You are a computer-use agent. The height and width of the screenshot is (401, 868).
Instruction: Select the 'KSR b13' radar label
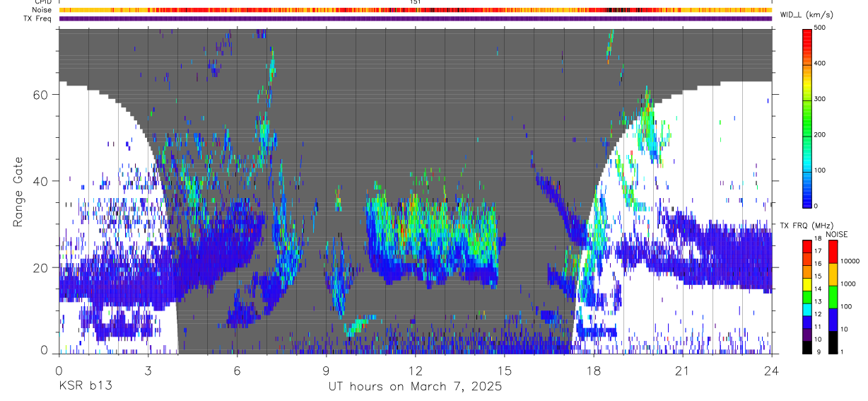pos(86,386)
